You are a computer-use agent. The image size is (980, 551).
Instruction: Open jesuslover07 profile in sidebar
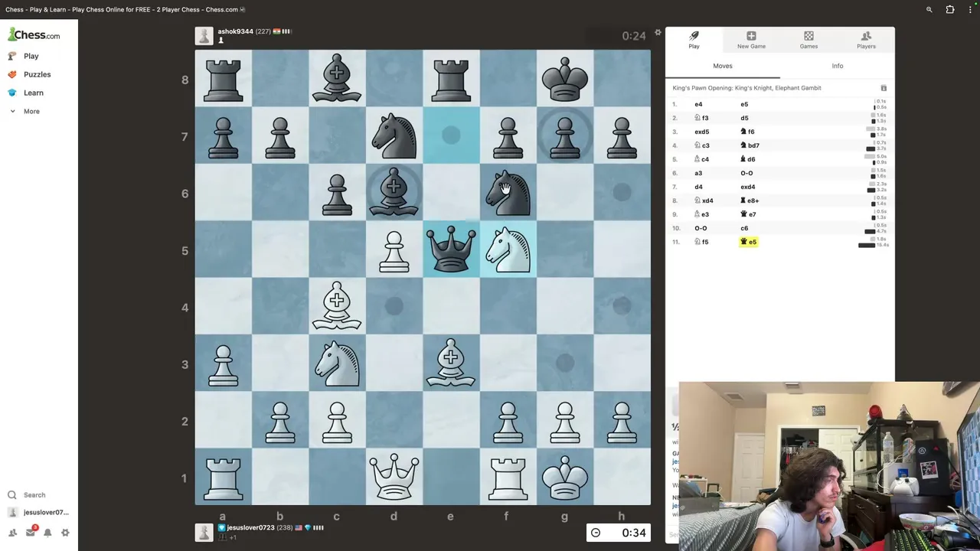(x=38, y=513)
